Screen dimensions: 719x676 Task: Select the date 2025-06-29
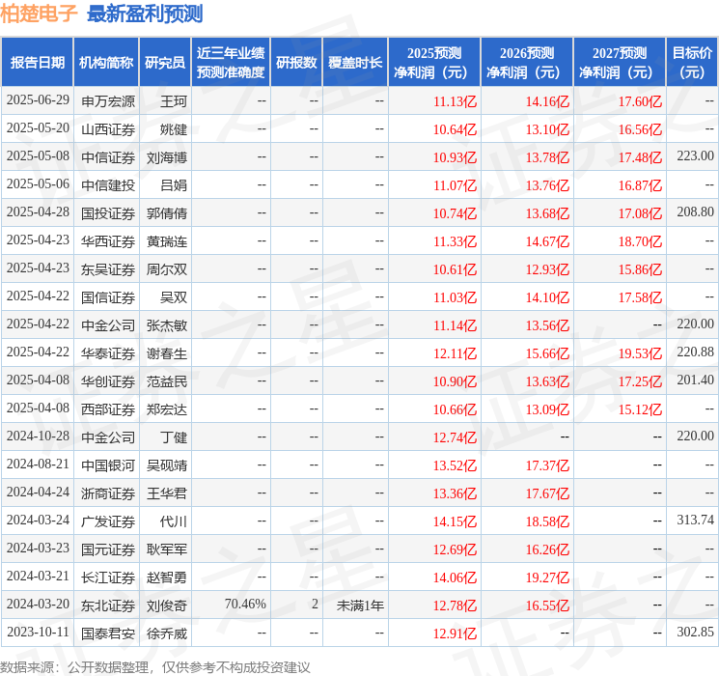[x=38, y=100]
